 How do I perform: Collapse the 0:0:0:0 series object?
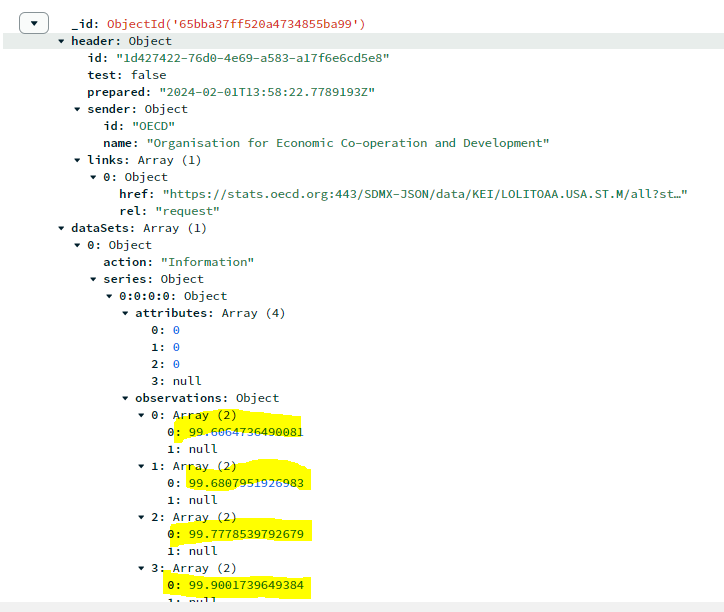point(110,296)
